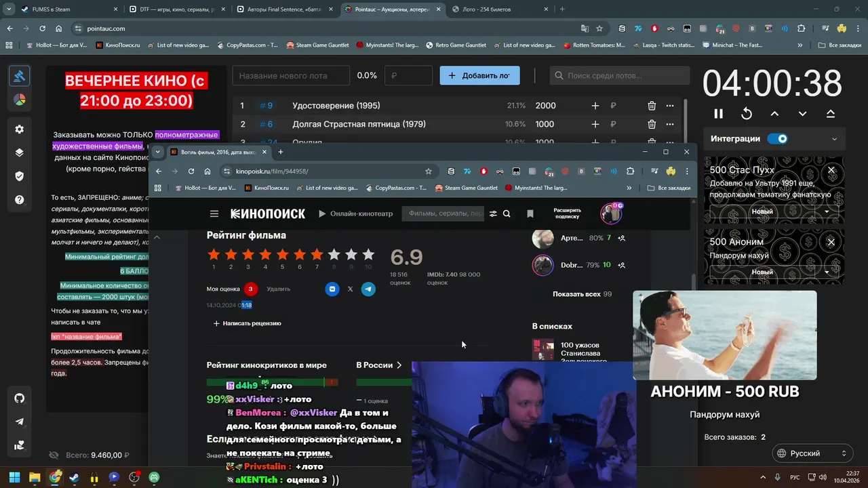Delete the lot Долгая Страстная пятница (1979)
Viewport: 868px width, 488px height.
(652, 124)
